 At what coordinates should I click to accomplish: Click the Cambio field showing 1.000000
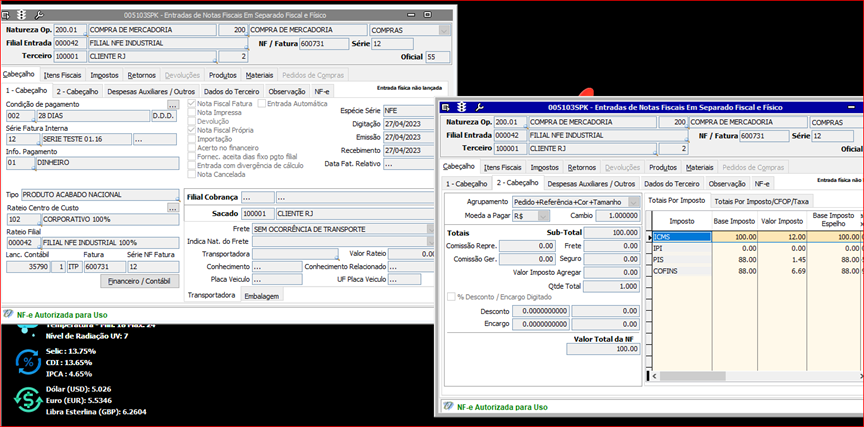618,216
